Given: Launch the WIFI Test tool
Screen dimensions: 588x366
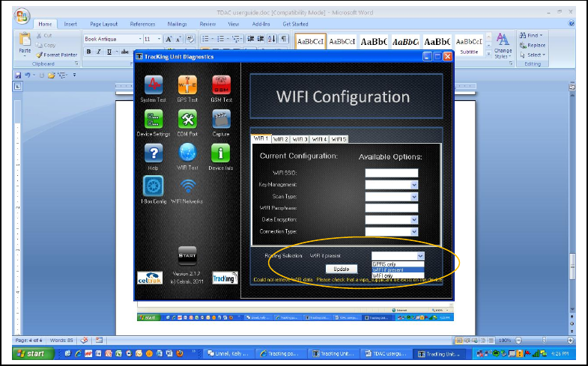Looking at the screenshot, I should [x=187, y=153].
